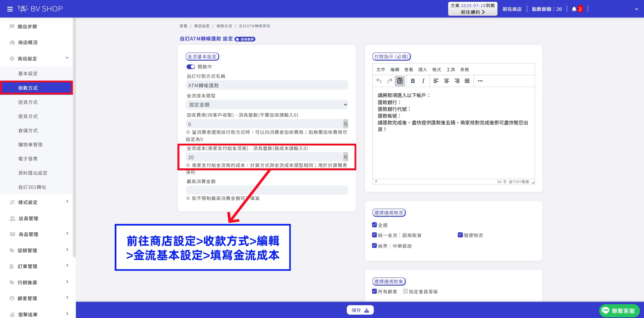Open editor 格式 menu
Viewport: 644px width, 318px height.
click(437, 70)
